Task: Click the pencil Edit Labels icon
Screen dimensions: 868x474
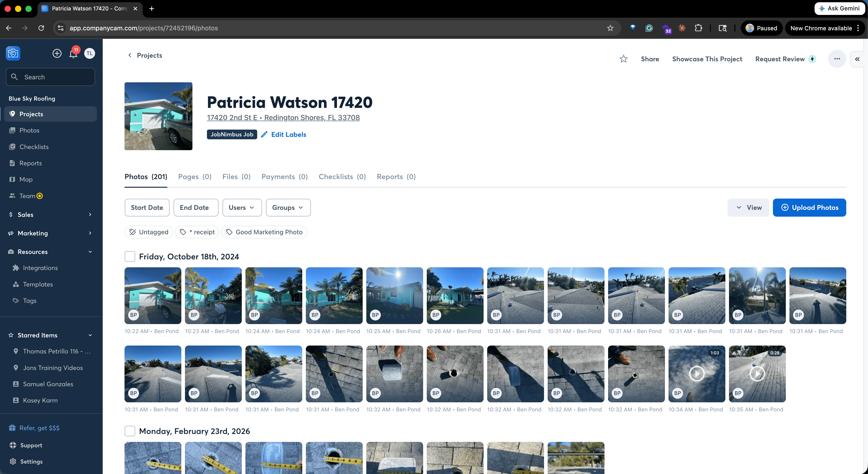Action: coord(264,134)
